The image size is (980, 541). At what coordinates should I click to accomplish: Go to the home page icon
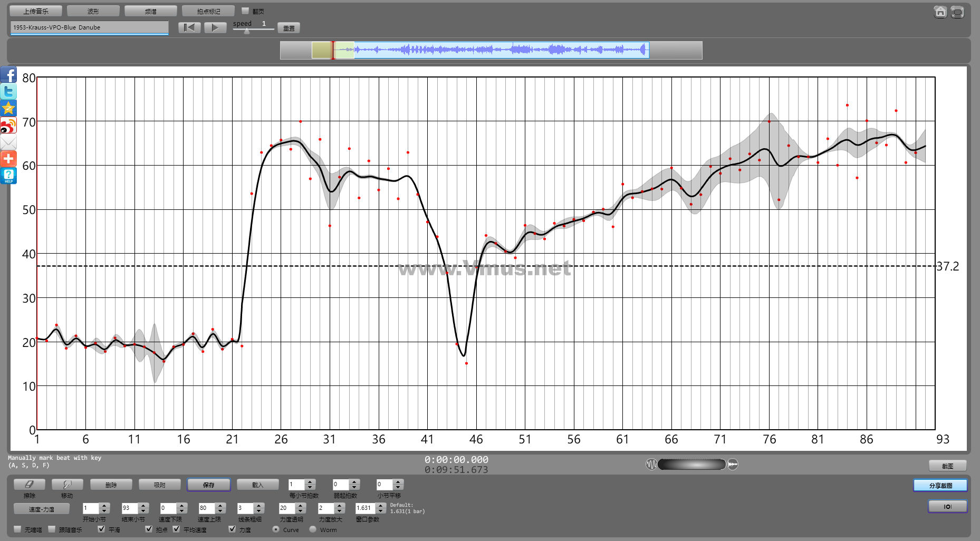click(x=940, y=12)
